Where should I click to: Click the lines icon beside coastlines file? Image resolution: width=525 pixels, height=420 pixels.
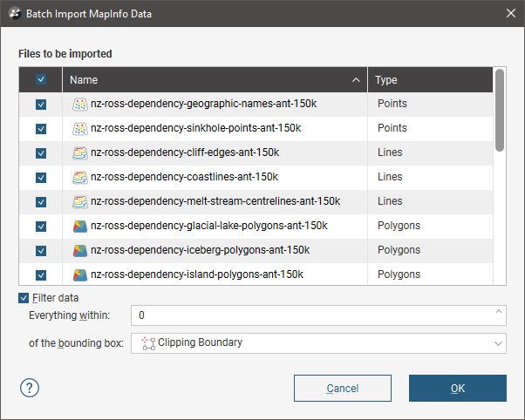[80, 177]
